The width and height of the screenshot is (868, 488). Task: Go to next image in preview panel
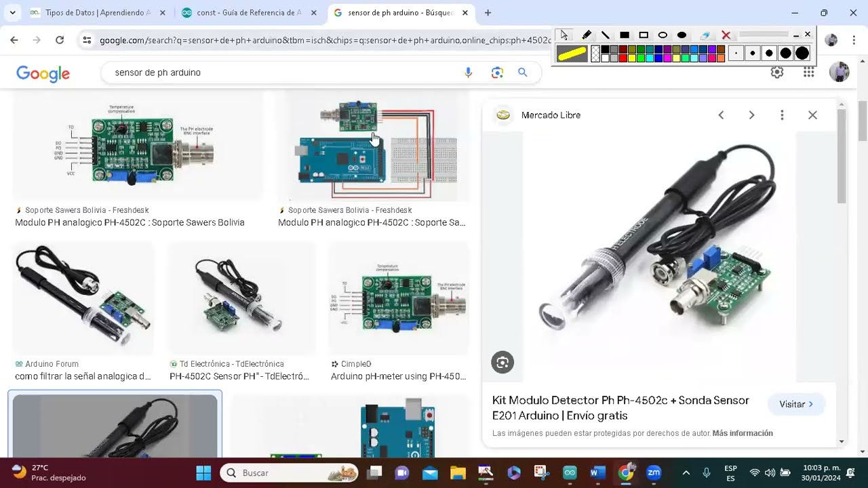point(751,115)
